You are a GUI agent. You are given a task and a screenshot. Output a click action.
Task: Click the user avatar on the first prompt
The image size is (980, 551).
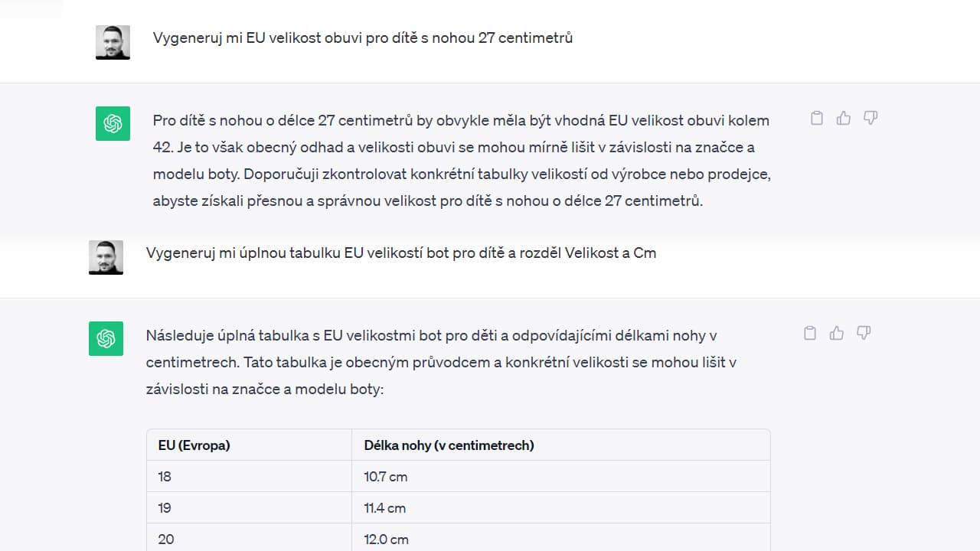click(113, 42)
